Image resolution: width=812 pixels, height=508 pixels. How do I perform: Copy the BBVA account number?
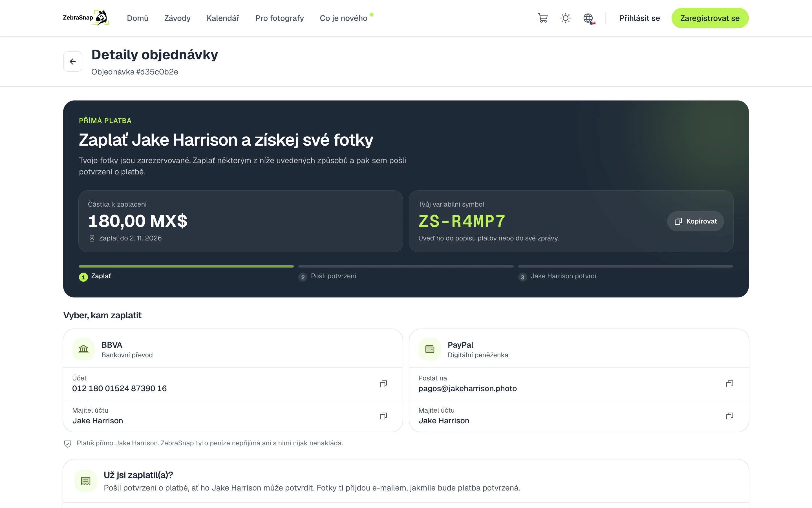coord(383,384)
